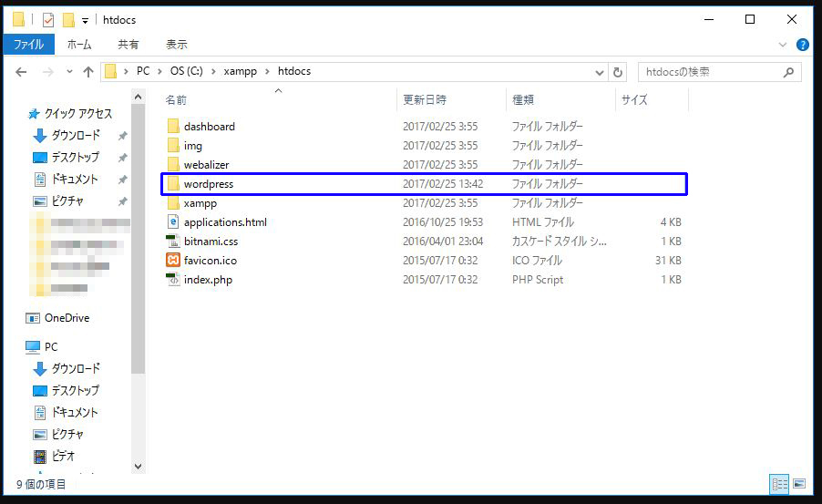
Task: Open the help question mark icon
Action: (x=802, y=45)
